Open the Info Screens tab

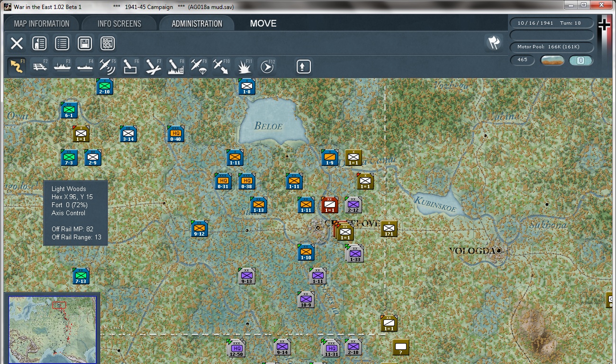pyautogui.click(x=119, y=24)
